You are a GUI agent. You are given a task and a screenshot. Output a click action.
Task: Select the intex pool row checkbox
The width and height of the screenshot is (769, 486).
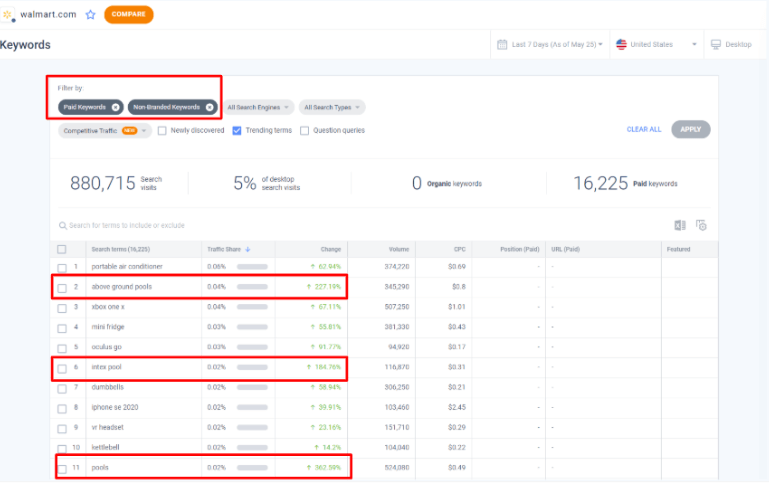62,369
